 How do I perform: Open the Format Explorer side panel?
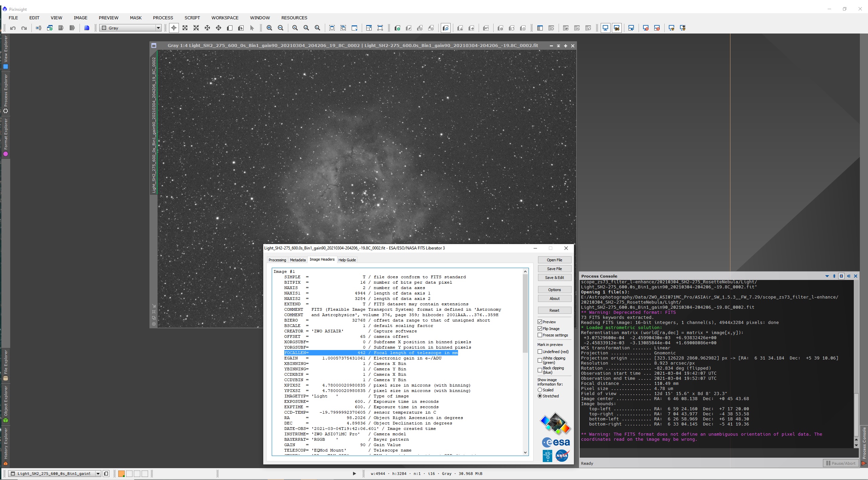(x=5, y=137)
